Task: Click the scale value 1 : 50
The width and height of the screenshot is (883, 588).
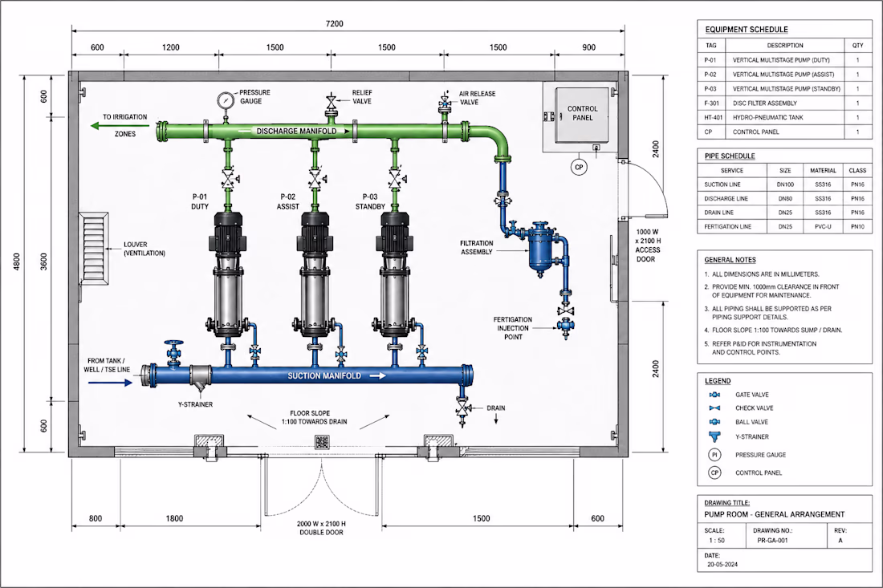Action: click(x=717, y=540)
